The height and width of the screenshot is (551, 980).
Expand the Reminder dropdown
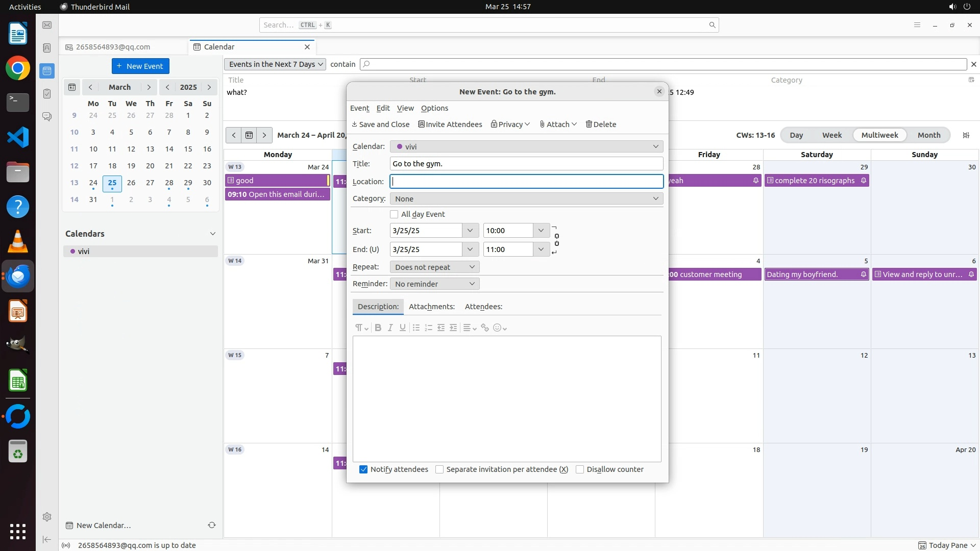tap(434, 284)
